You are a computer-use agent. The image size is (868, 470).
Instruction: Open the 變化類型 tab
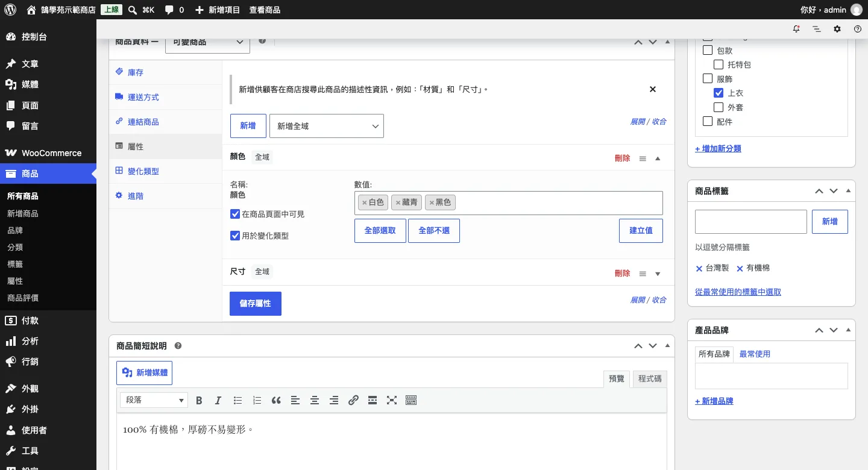(x=165, y=171)
